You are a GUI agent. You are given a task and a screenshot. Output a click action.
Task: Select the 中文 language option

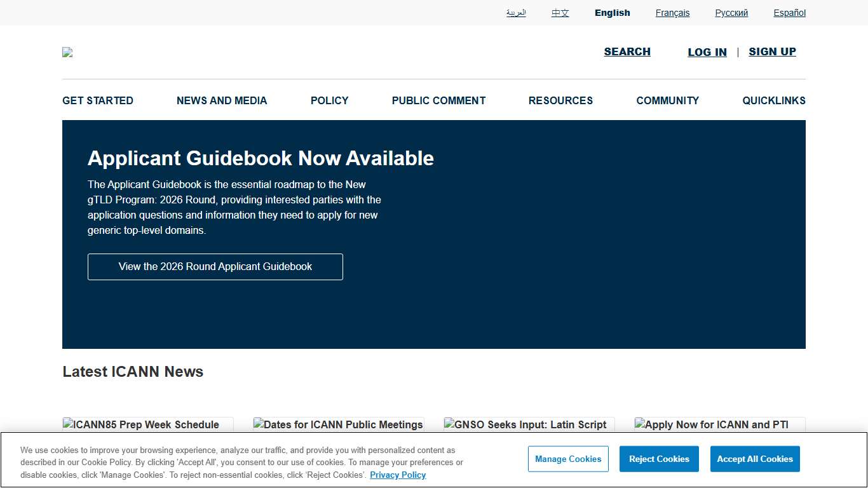pyautogui.click(x=560, y=13)
